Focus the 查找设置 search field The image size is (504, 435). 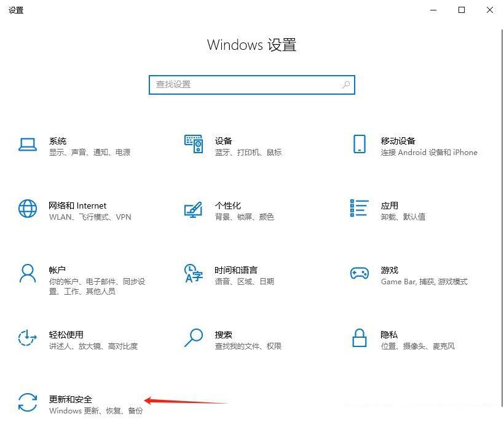pos(252,85)
